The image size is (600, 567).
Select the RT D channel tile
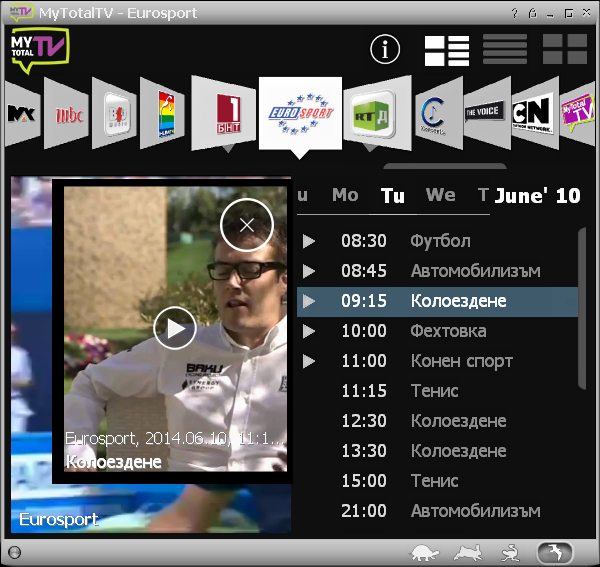pos(377,113)
